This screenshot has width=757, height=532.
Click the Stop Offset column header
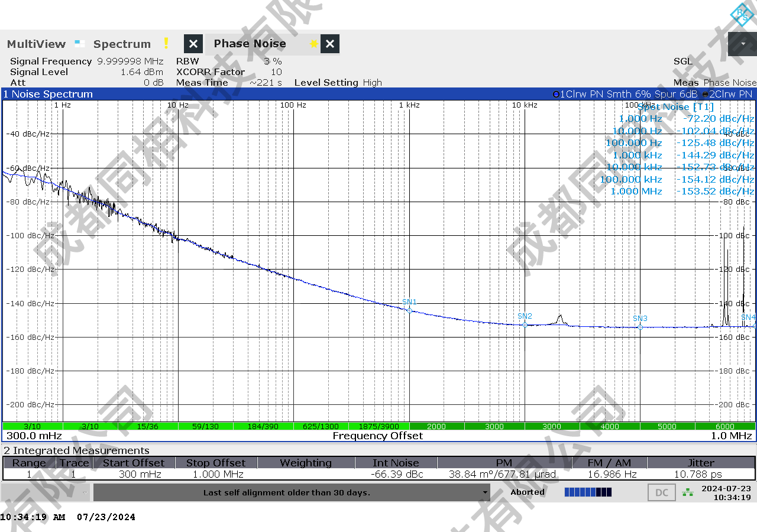pyautogui.click(x=215, y=463)
